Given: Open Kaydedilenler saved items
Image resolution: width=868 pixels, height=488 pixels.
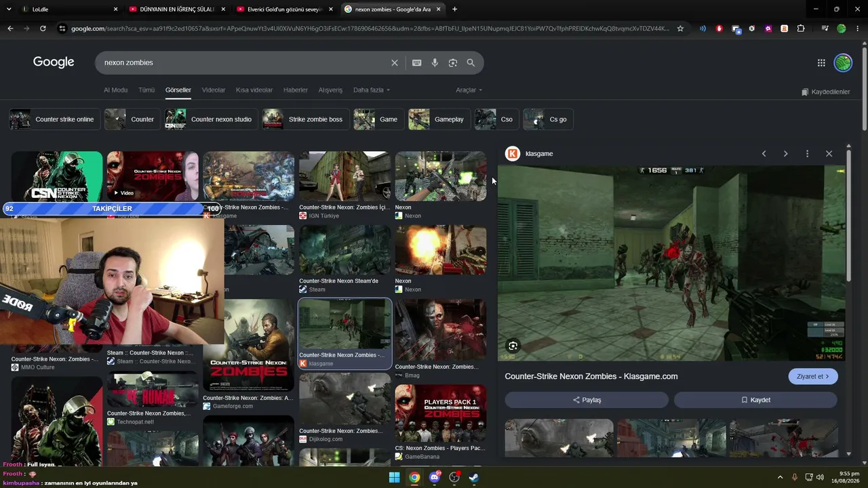Looking at the screenshot, I should point(825,92).
